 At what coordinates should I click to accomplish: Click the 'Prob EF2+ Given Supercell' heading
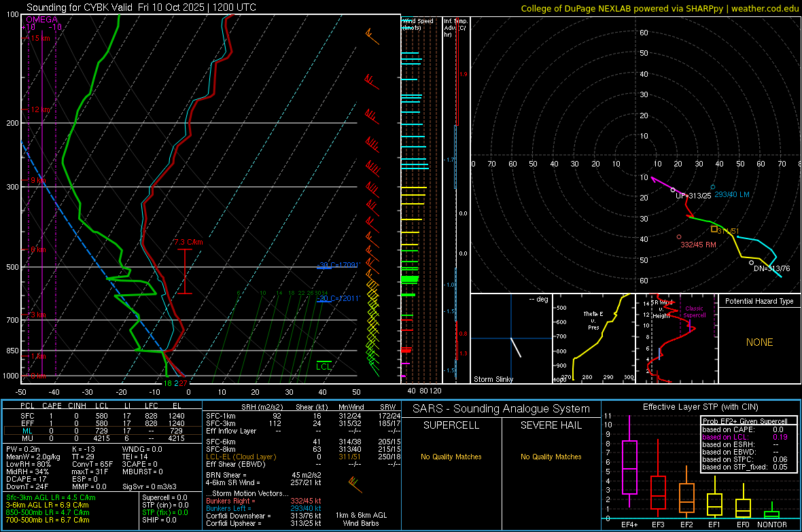[x=745, y=421]
